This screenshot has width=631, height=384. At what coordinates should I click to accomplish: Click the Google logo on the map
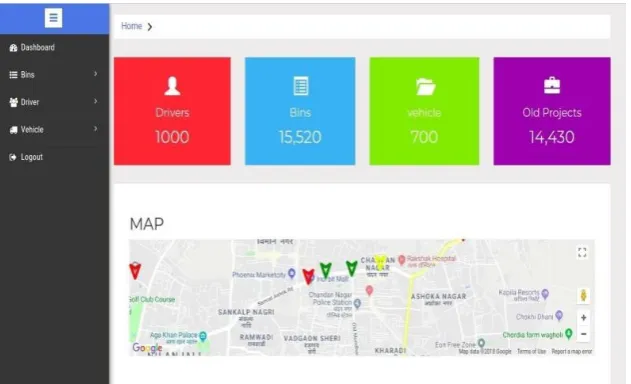click(147, 348)
